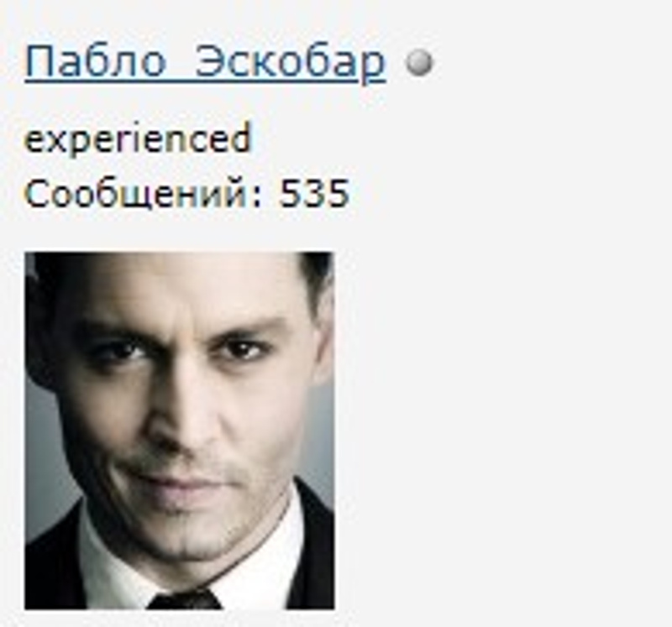Click the word 'Эскобар' in the username
The height and width of the screenshot is (627, 672).
coord(291,62)
